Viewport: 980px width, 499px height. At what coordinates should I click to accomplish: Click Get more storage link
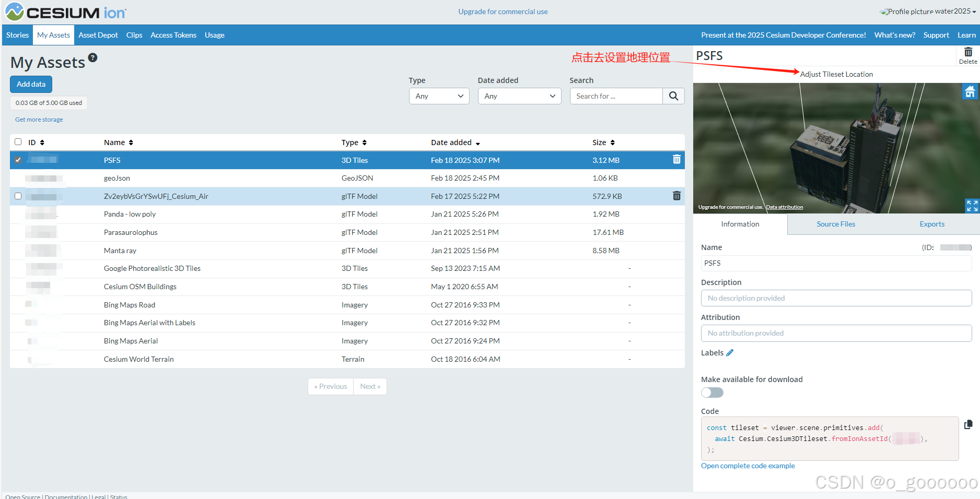pyautogui.click(x=39, y=120)
